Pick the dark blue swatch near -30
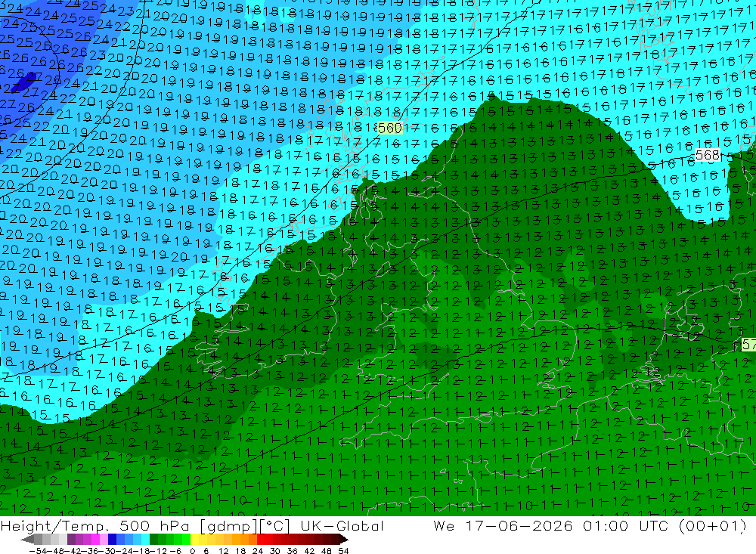The width and height of the screenshot is (756, 554). 112,540
